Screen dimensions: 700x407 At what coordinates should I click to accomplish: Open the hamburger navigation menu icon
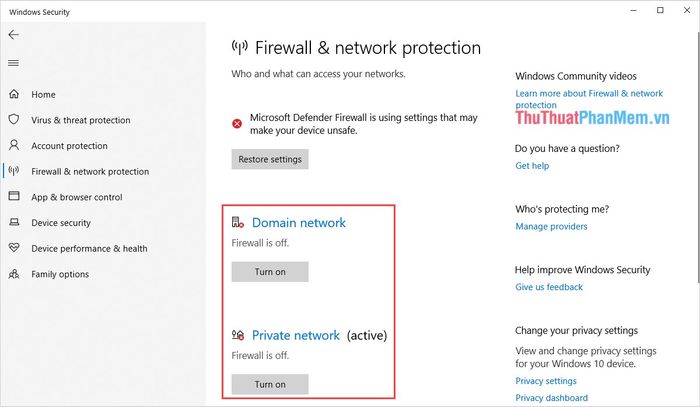pos(13,63)
